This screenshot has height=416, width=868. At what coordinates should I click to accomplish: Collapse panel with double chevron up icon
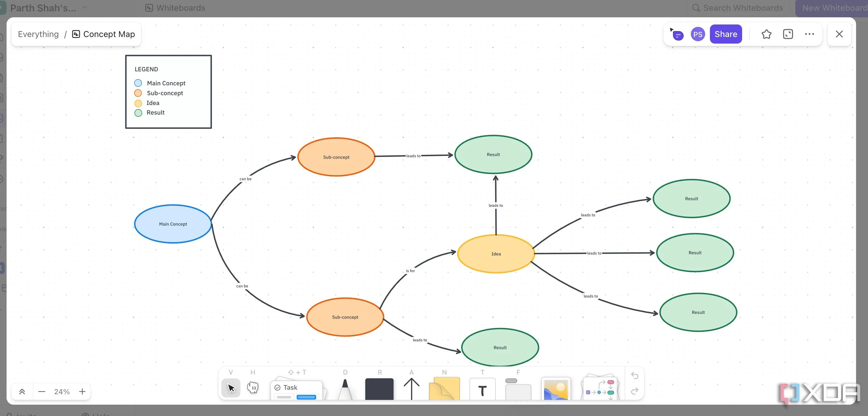22,392
